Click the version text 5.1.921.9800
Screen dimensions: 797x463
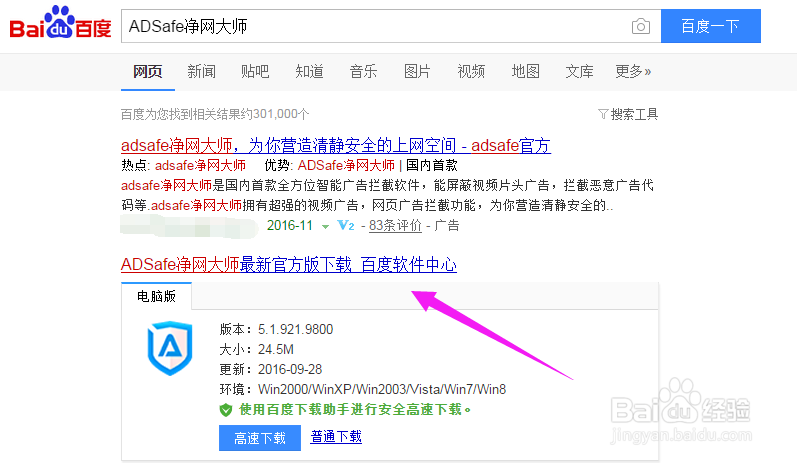click(295, 329)
